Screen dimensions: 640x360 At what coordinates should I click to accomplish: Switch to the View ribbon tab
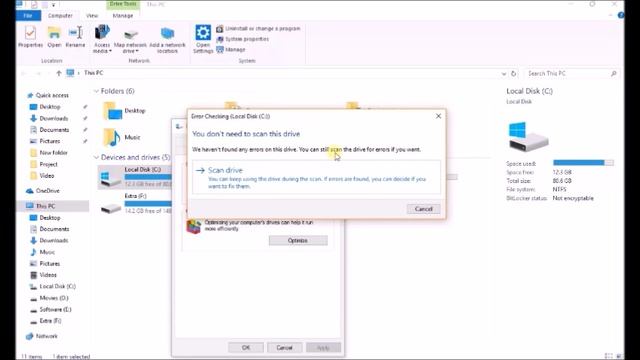pyautogui.click(x=92, y=16)
